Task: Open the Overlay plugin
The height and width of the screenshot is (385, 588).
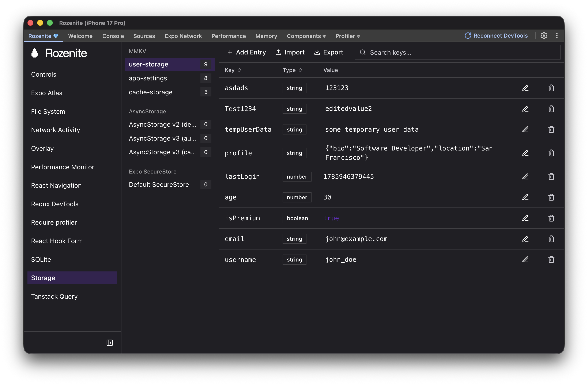Action: pos(72,148)
